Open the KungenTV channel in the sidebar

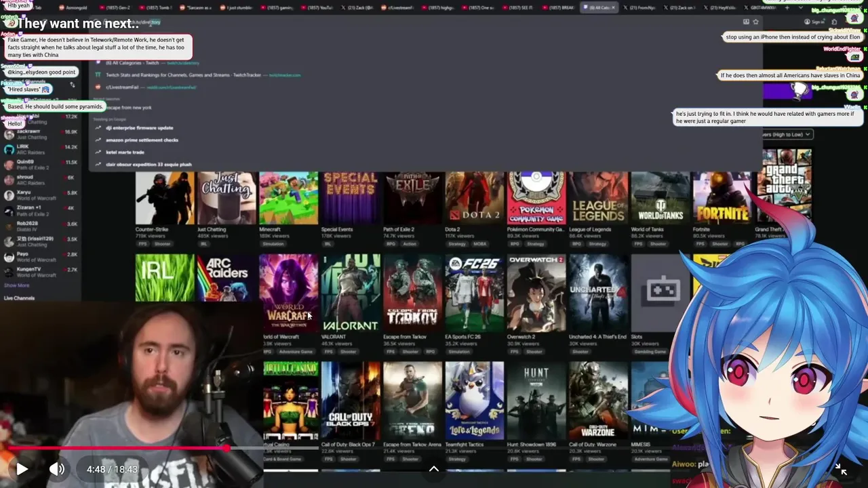pos(41,272)
